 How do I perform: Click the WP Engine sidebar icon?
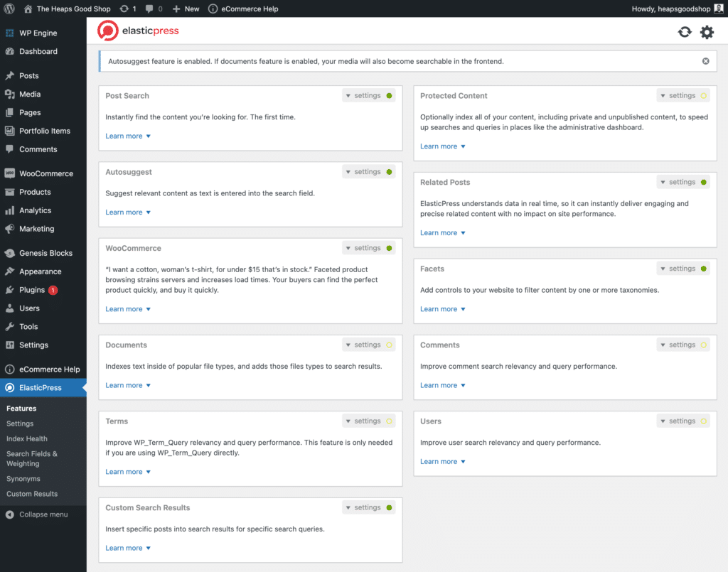click(x=10, y=33)
